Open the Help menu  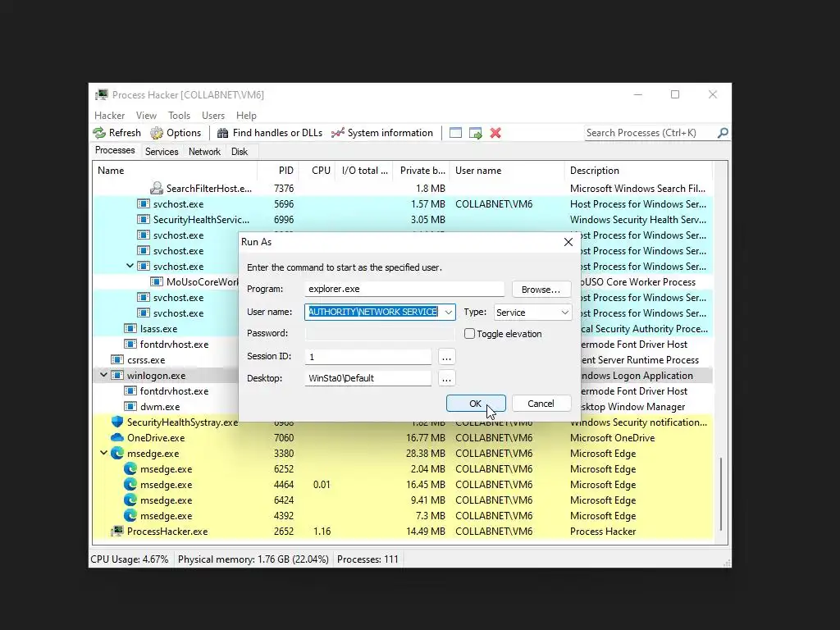click(246, 116)
